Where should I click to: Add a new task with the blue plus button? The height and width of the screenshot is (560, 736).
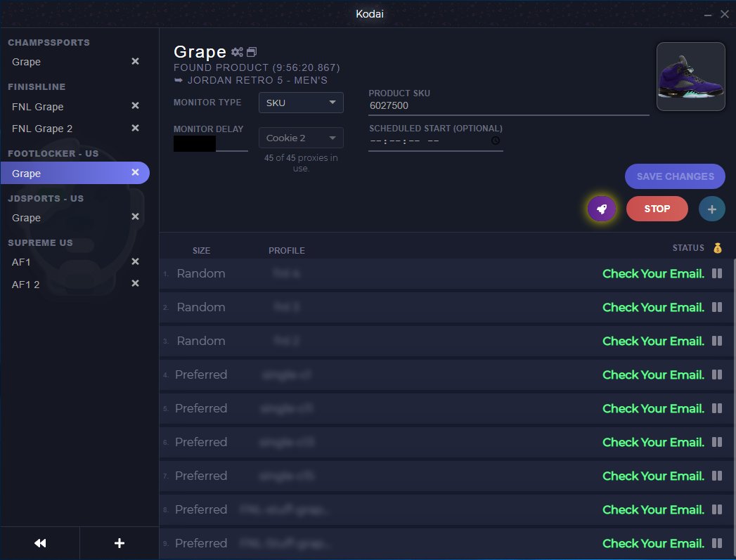pos(711,209)
